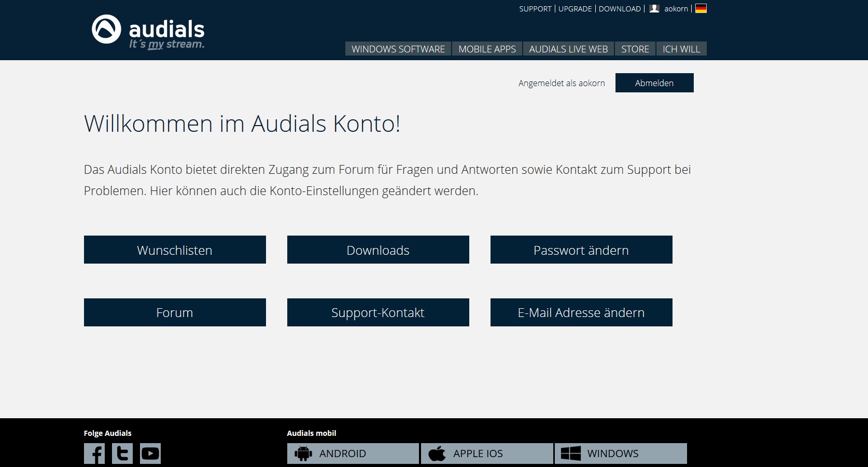Image resolution: width=868 pixels, height=467 pixels.
Task: Click the aokorn username link
Action: coord(676,9)
